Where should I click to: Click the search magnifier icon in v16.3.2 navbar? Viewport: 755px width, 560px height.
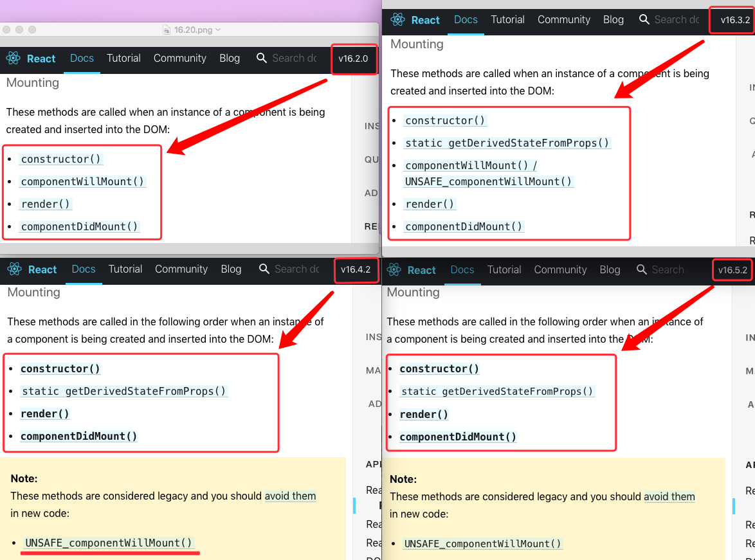tap(644, 20)
